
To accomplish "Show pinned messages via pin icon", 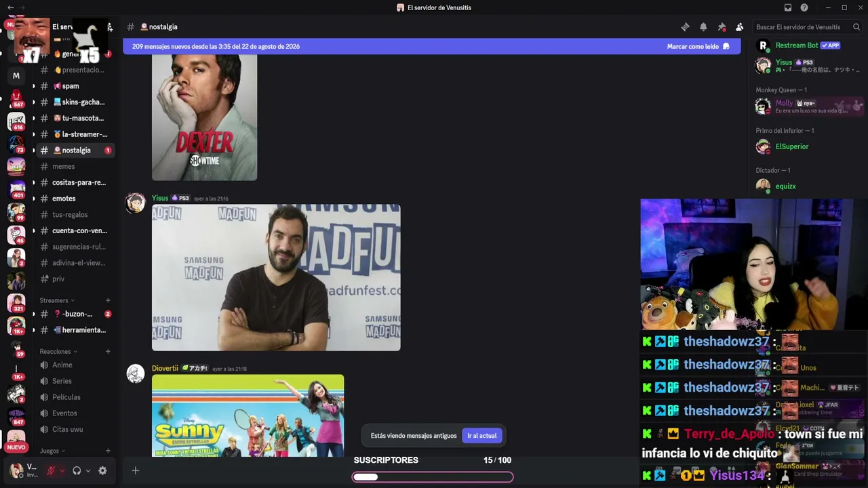I will pyautogui.click(x=722, y=27).
